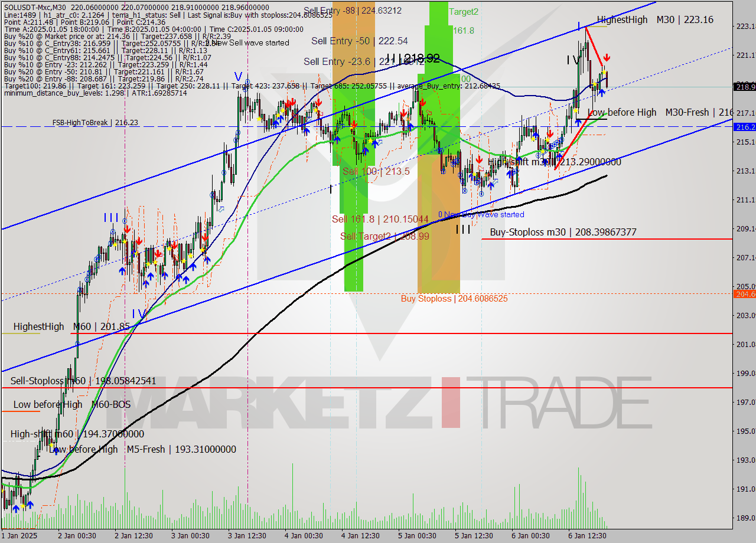Viewport: 756px width, 543px height.
Task: Click the 3 Jan 12:30 time label
Action: coord(248,535)
